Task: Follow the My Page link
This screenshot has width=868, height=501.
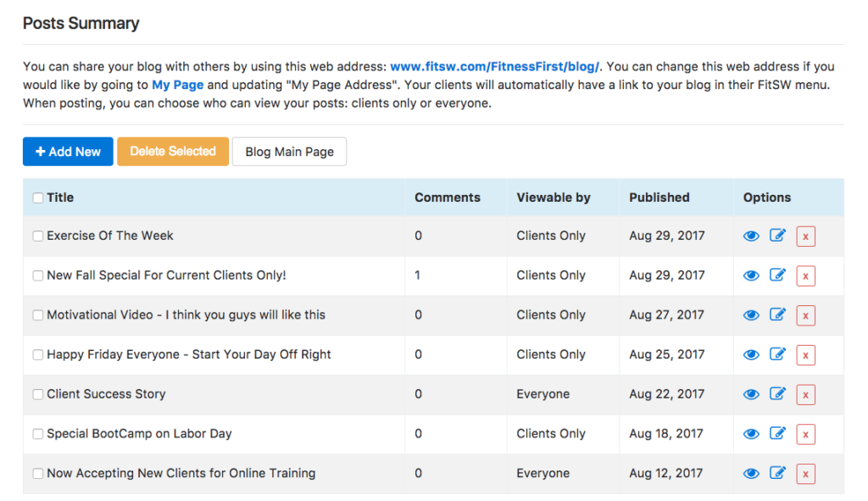Action: (178, 85)
